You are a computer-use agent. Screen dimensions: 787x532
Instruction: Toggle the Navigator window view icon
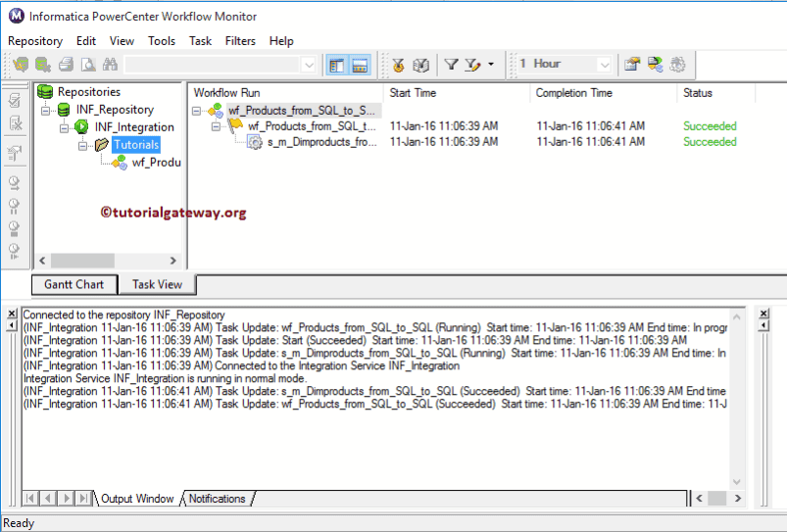337,65
